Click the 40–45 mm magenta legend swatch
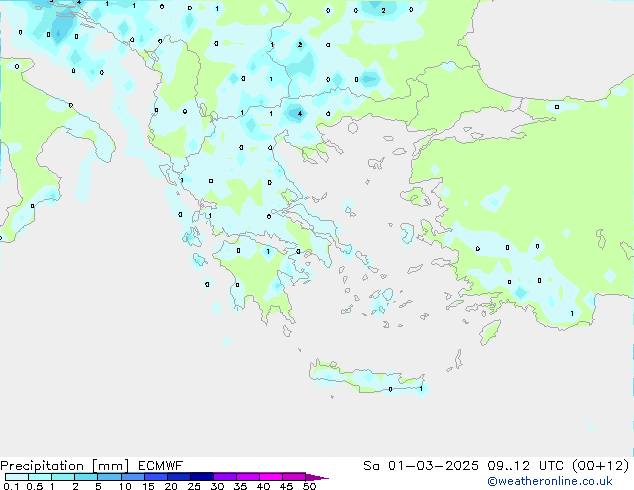This screenshot has height=490, width=634. click(271, 477)
